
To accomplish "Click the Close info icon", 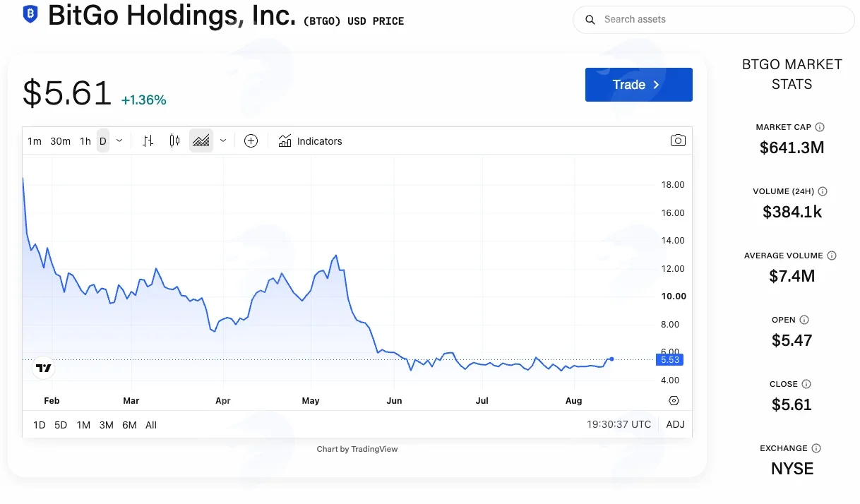I will pos(806,384).
